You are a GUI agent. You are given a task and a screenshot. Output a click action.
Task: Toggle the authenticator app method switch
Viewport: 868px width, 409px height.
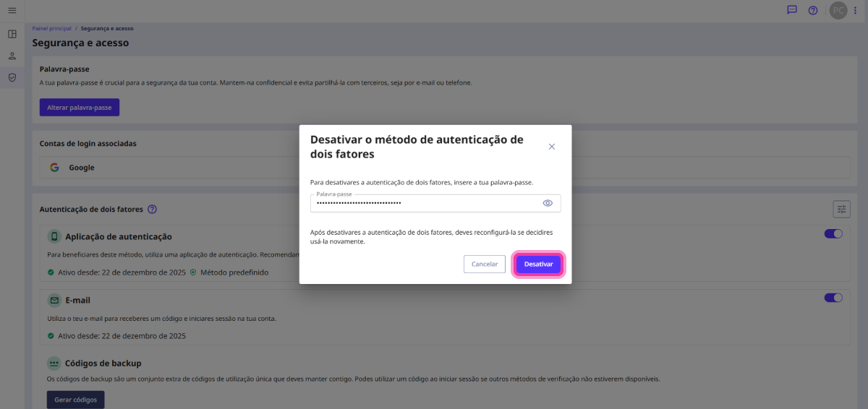coord(833,234)
